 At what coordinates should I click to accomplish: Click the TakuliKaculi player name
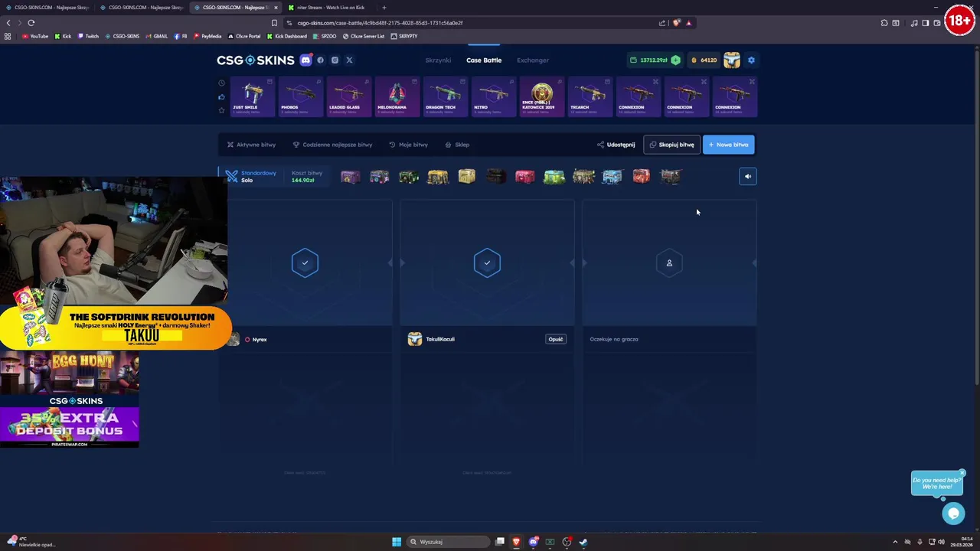tap(440, 339)
